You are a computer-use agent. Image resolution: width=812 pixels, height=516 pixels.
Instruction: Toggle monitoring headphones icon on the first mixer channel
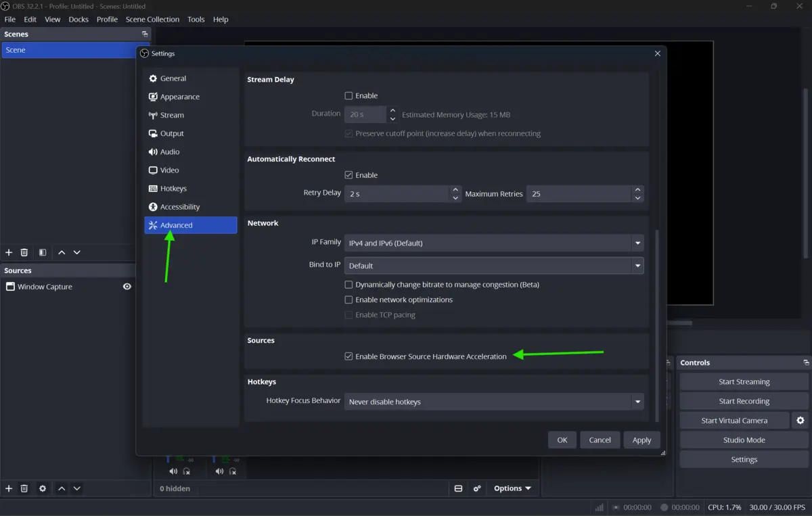tap(187, 471)
